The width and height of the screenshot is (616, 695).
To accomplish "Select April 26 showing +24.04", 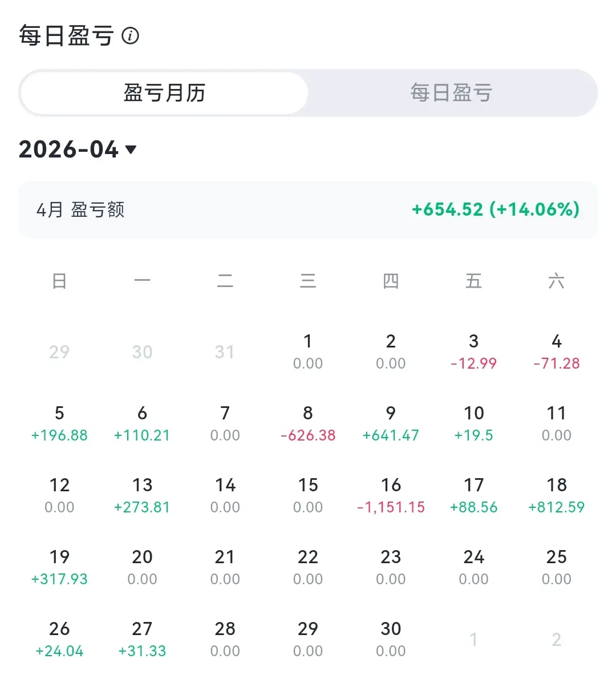I will tap(59, 639).
